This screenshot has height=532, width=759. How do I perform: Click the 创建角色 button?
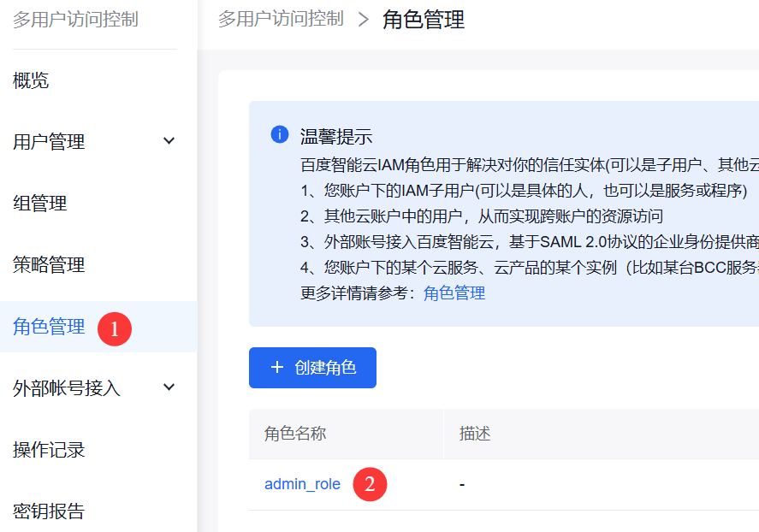[312, 368]
